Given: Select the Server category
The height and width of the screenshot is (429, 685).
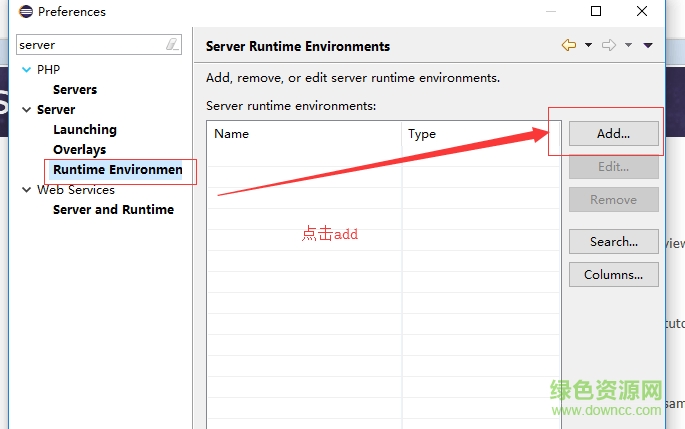Looking at the screenshot, I should click(x=56, y=110).
